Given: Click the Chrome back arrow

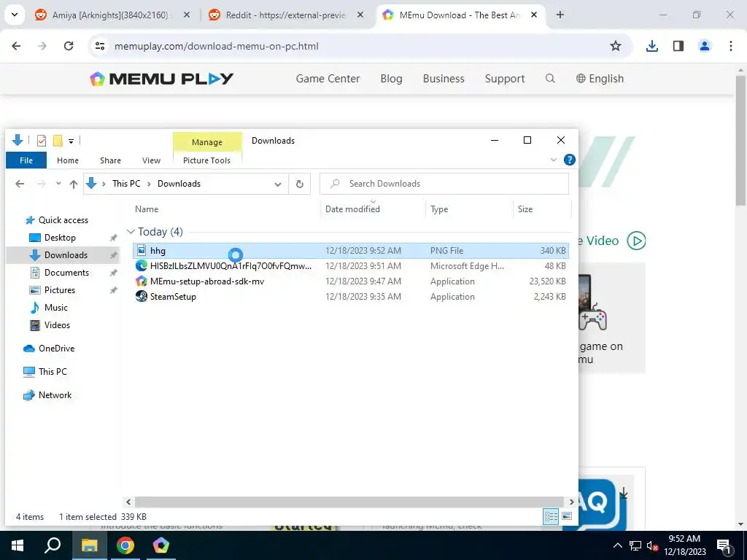Looking at the screenshot, I should click(x=16, y=46).
